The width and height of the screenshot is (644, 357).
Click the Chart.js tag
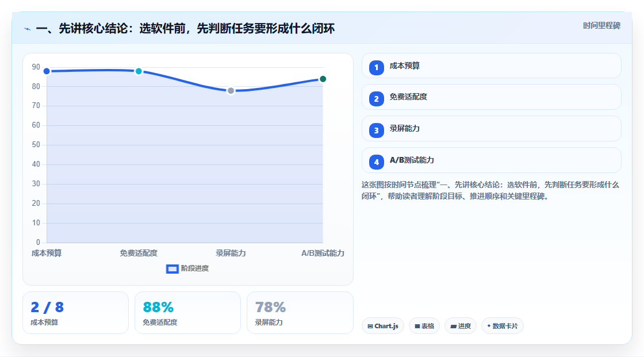tap(383, 326)
